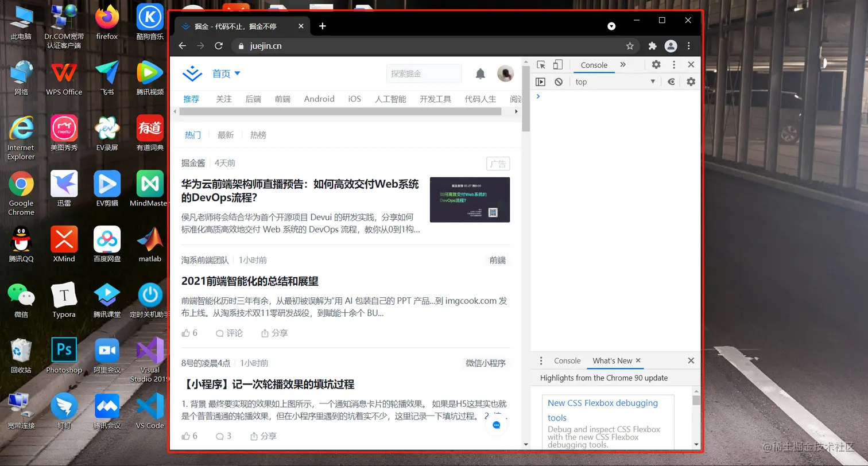The image size is (868, 466).
Task: Click the 微信小程序 tag
Action: pos(486,363)
